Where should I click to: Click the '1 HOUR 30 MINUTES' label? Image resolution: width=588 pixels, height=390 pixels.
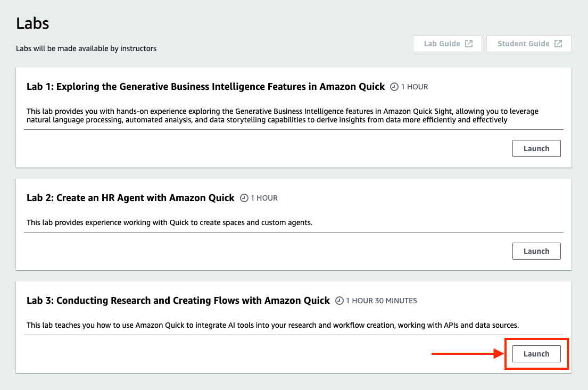(382, 301)
